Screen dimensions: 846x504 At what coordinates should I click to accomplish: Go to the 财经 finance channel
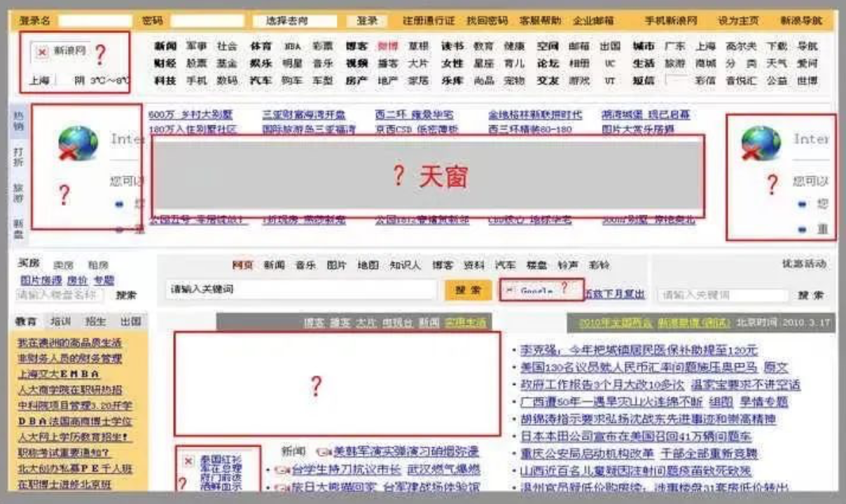(x=165, y=63)
